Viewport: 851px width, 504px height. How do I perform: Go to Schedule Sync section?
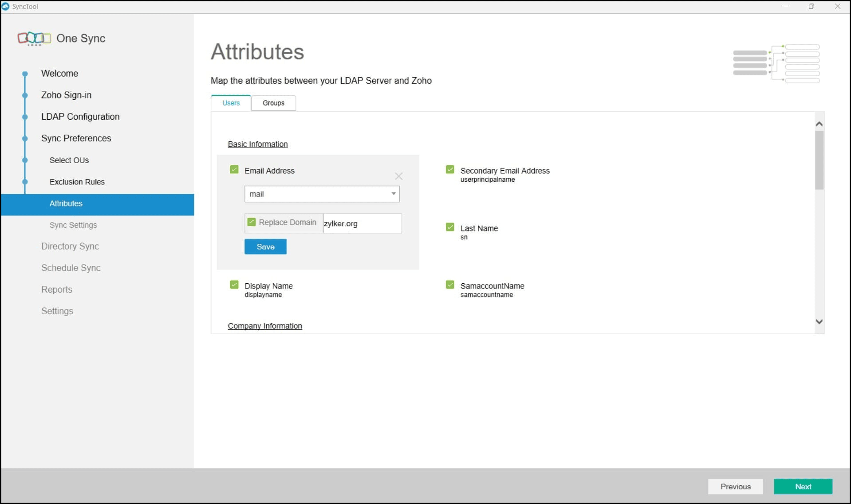tap(71, 268)
